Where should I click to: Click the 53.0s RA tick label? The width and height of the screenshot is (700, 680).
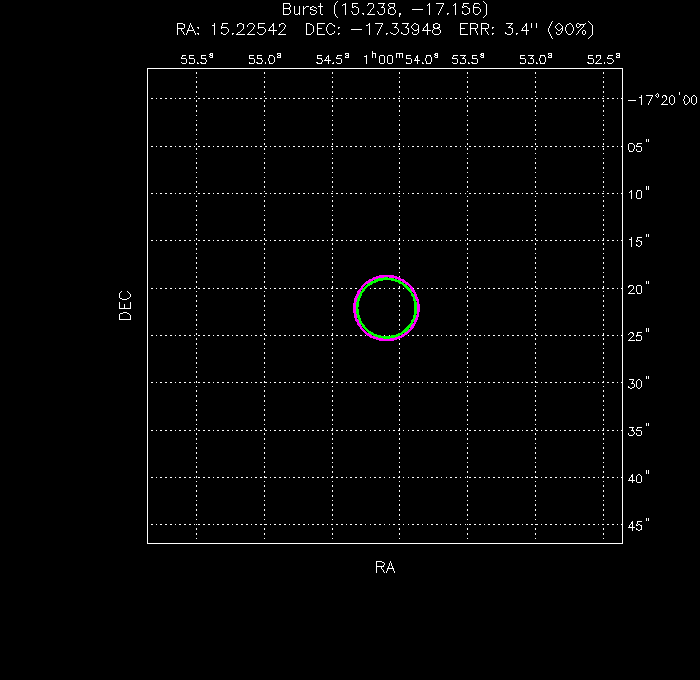[x=536, y=59]
